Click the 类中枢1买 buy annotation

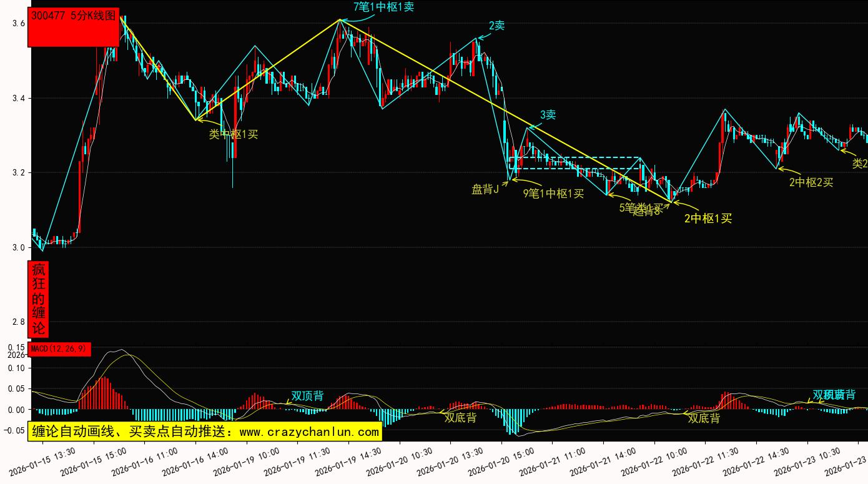[233, 133]
